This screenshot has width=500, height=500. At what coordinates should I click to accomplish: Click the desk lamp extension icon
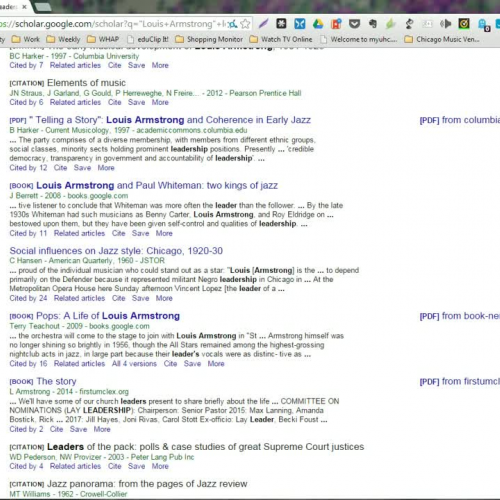click(x=409, y=24)
